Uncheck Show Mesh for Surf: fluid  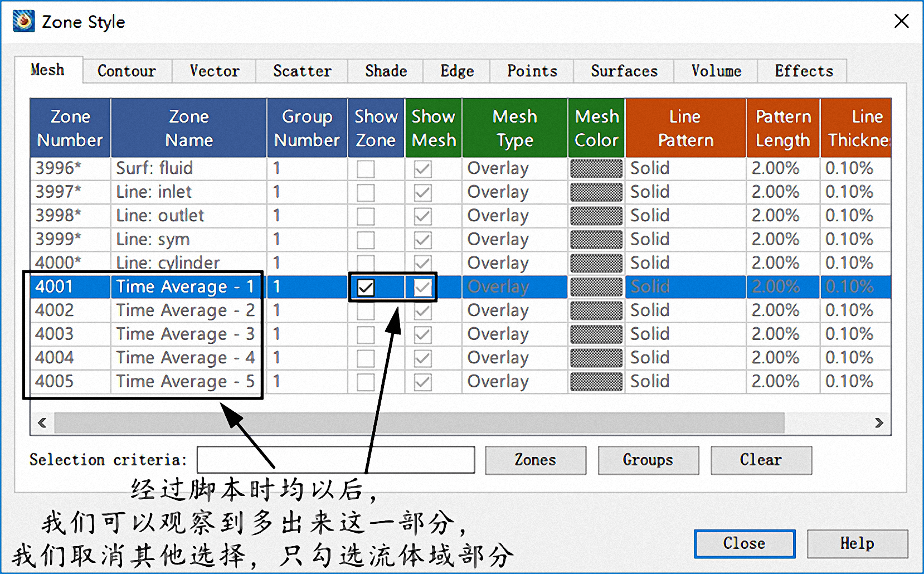422,168
